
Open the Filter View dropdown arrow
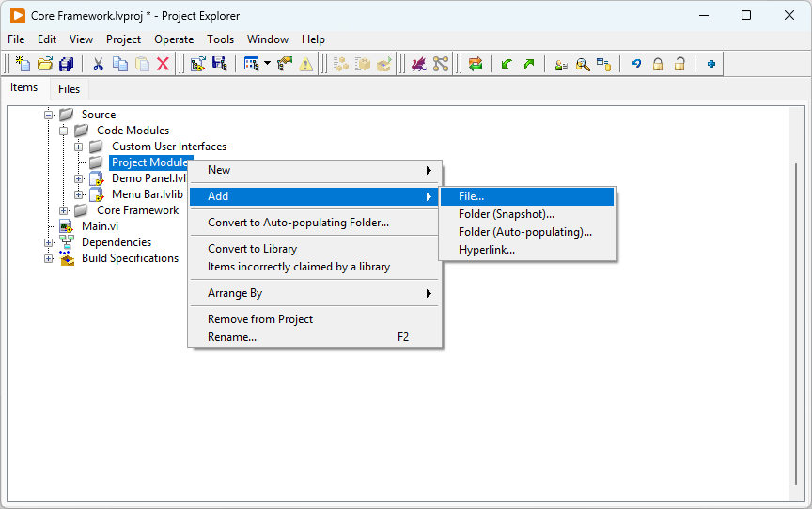coord(267,64)
